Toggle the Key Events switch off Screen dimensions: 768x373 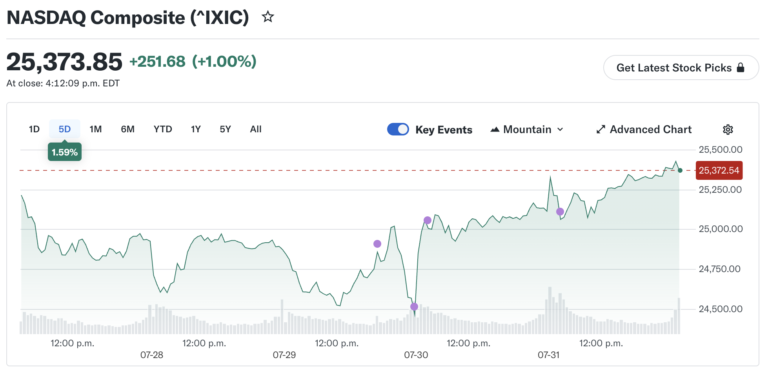[x=398, y=130]
